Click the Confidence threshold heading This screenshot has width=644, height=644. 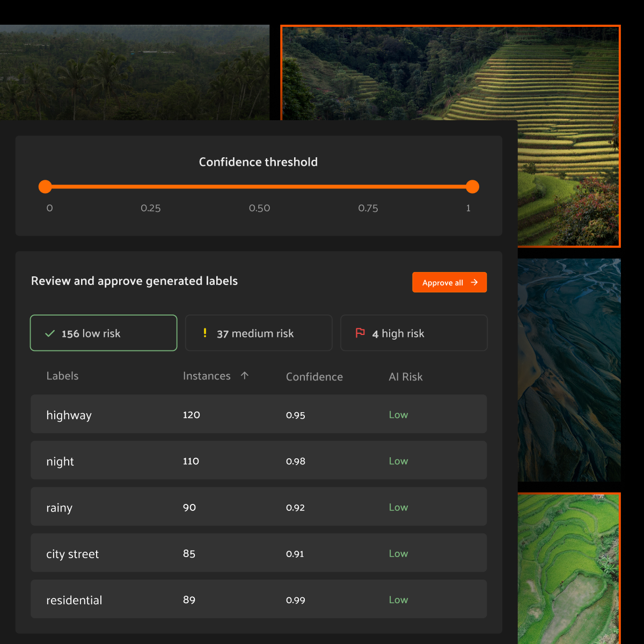pyautogui.click(x=258, y=162)
